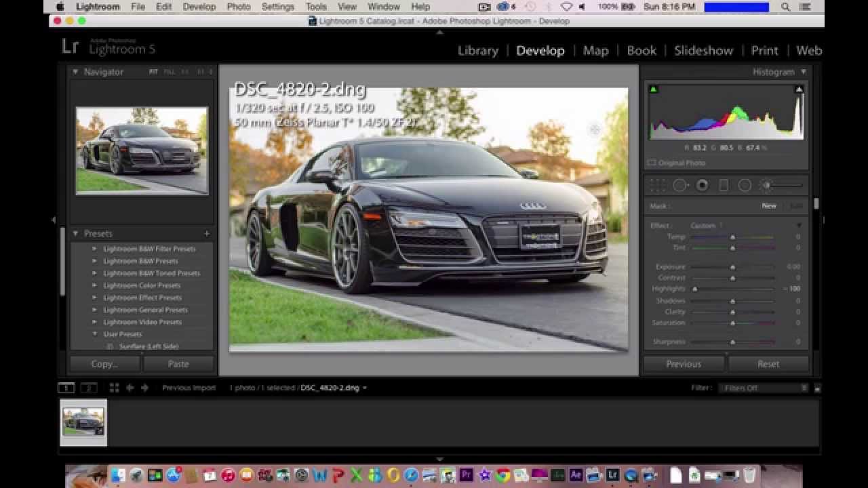
Task: Click the Previous button
Action: point(684,364)
